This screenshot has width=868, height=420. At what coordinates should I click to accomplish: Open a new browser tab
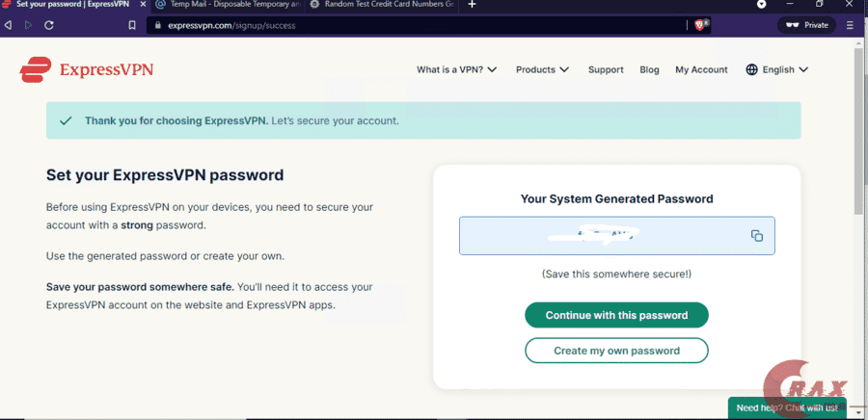pyautogui.click(x=472, y=5)
